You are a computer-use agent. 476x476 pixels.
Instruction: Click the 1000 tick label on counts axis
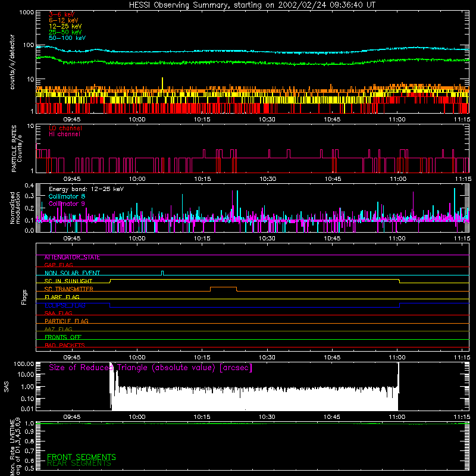(27, 12)
